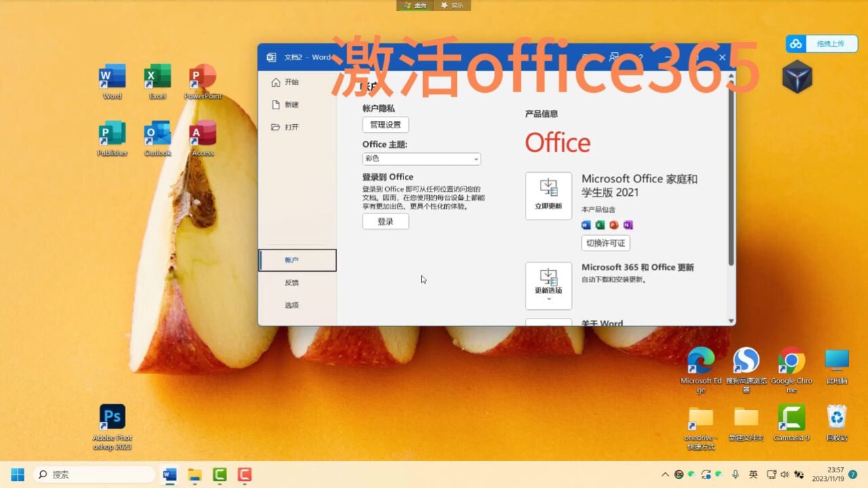Image resolution: width=868 pixels, height=488 pixels.
Task: Click the network display tray icon
Action: 771,474
